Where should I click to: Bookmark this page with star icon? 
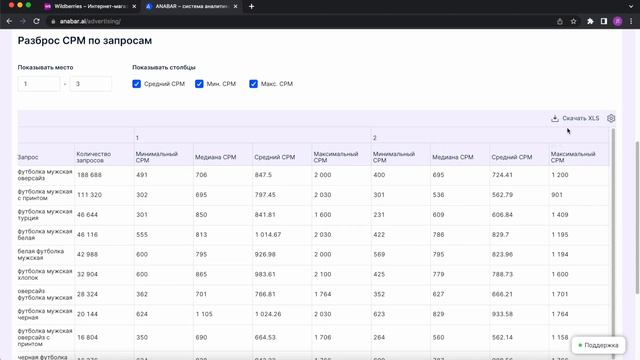573,21
